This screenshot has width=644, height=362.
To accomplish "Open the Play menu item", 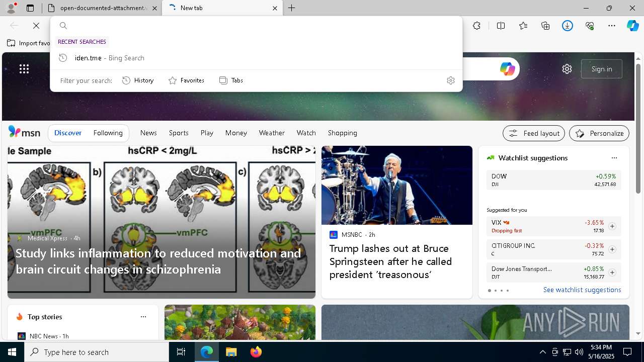I will 207,133.
